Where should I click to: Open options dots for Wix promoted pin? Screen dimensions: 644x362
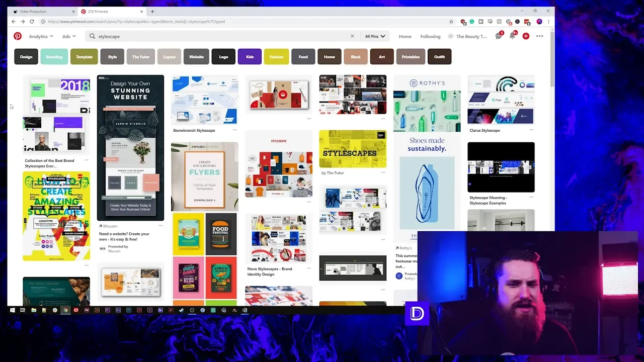160,226
